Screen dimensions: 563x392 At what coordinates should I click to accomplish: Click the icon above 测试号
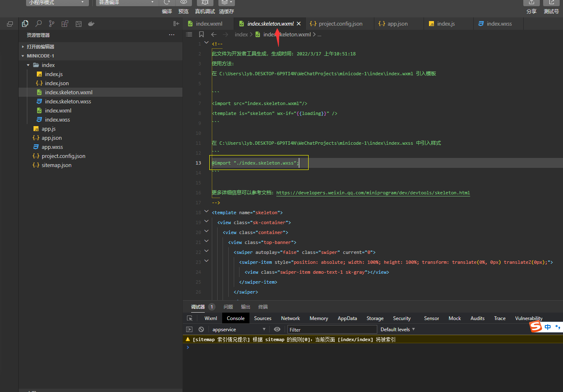(551, 2)
